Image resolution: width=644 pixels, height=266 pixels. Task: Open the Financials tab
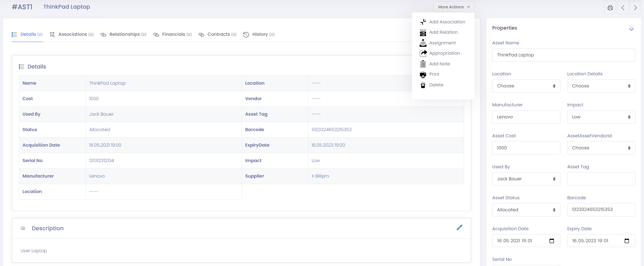pos(173,34)
